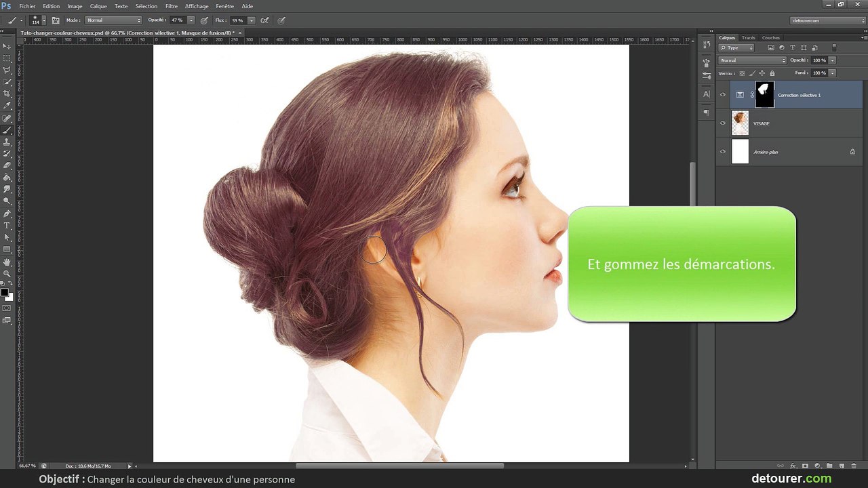
Task: Filter layers by pixel layers icon
Action: (772, 48)
